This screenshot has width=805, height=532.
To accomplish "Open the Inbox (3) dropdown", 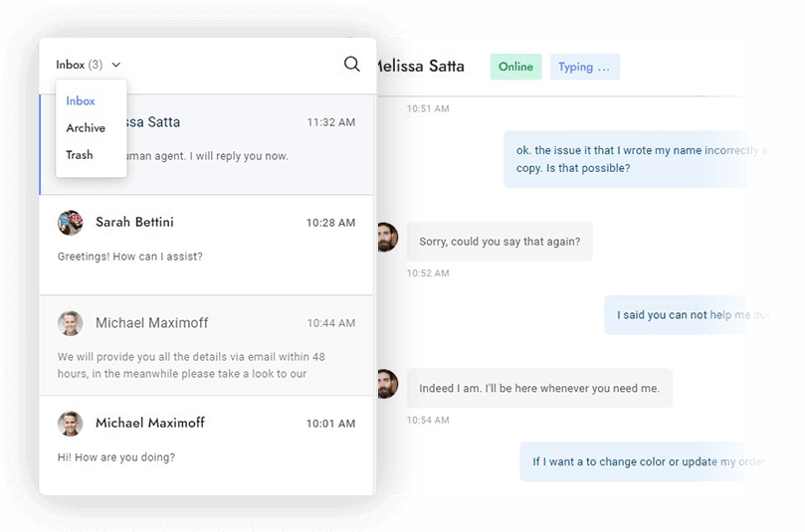I will tap(79, 65).
